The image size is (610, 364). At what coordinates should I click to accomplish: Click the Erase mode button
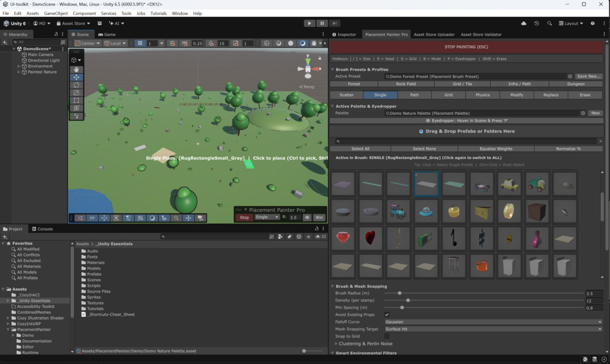click(x=585, y=95)
